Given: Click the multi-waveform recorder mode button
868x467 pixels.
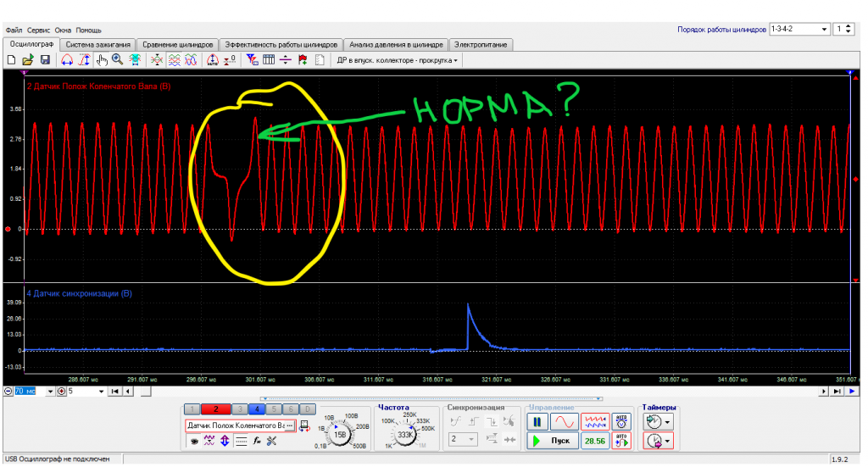Looking at the screenshot, I should [595, 422].
